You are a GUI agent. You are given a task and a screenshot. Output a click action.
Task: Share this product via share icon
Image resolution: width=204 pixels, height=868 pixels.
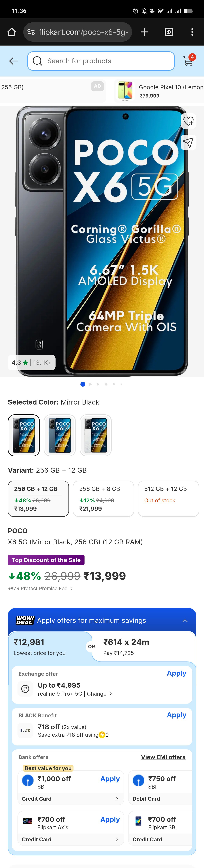click(188, 143)
